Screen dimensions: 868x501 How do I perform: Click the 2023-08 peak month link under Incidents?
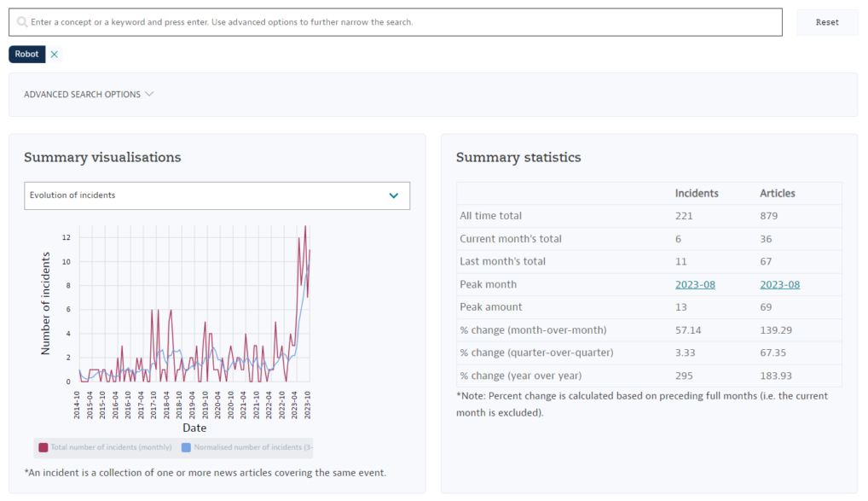pyautogui.click(x=695, y=284)
